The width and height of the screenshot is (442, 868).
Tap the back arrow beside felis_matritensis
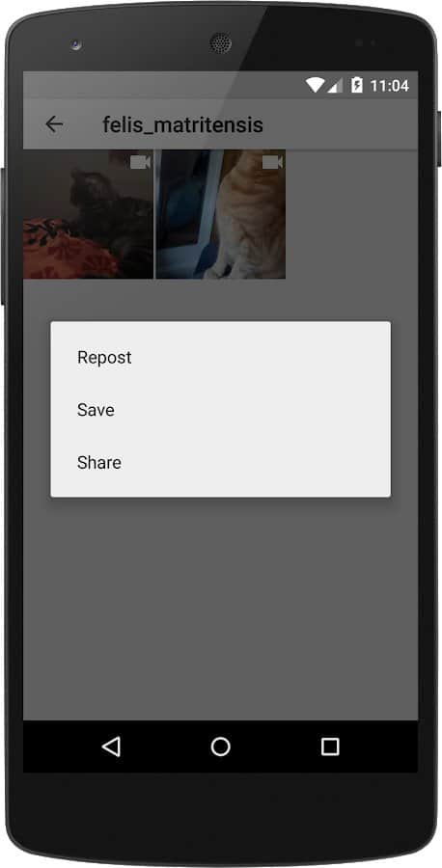click(54, 124)
